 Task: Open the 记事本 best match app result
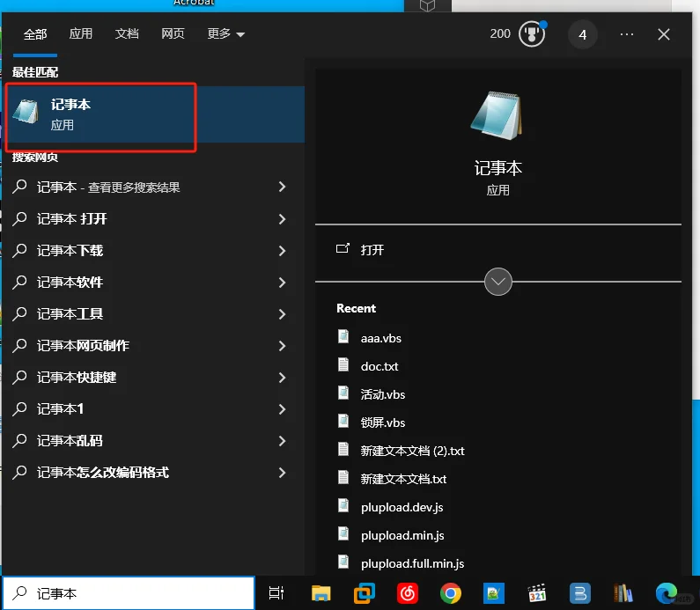154,114
